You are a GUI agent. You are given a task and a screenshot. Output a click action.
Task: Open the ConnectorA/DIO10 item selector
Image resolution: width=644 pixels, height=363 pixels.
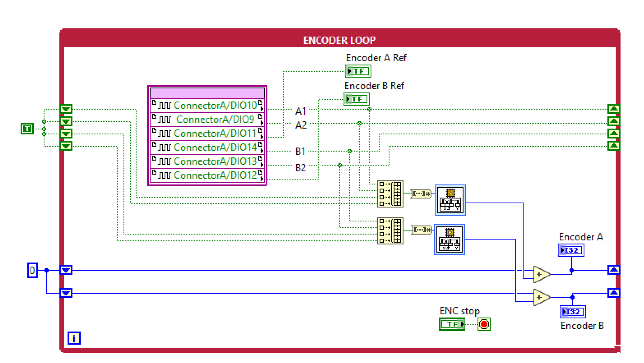click(x=215, y=105)
